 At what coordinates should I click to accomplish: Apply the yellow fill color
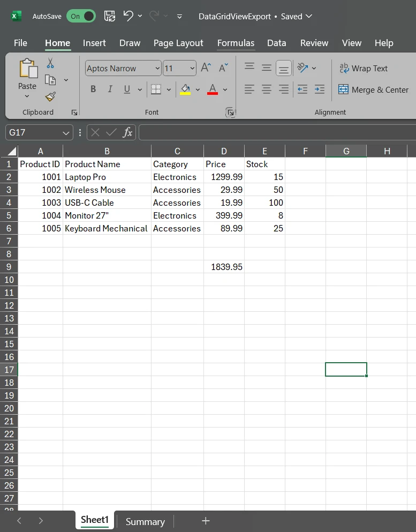click(x=185, y=89)
